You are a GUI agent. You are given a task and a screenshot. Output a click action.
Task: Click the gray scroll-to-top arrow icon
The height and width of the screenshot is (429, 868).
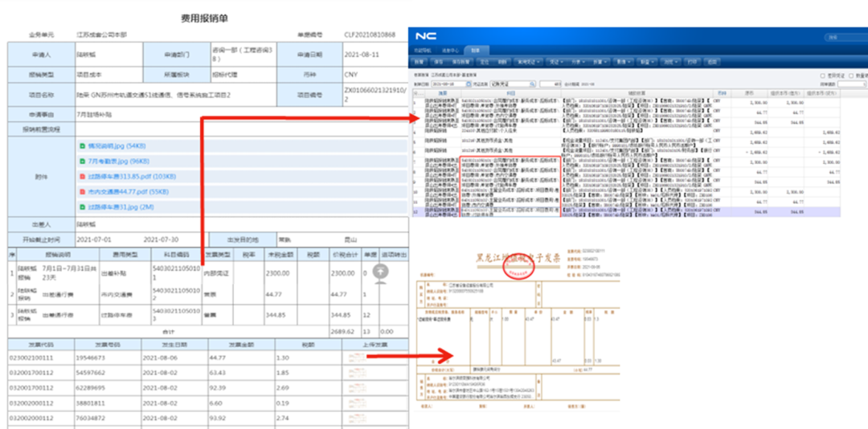pos(379,272)
